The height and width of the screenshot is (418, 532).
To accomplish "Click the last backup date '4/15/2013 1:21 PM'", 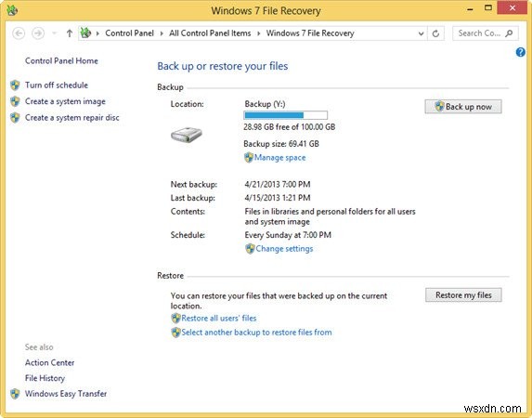I will (278, 198).
